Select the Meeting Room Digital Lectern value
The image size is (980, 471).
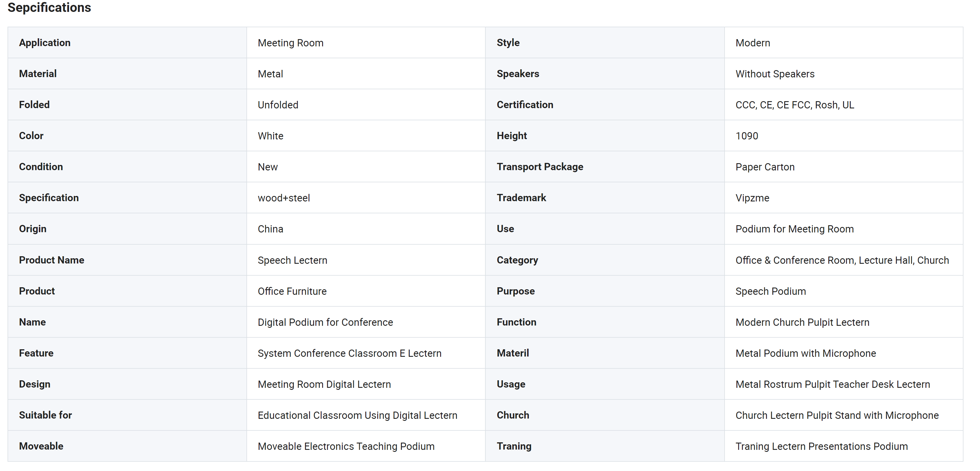(324, 384)
